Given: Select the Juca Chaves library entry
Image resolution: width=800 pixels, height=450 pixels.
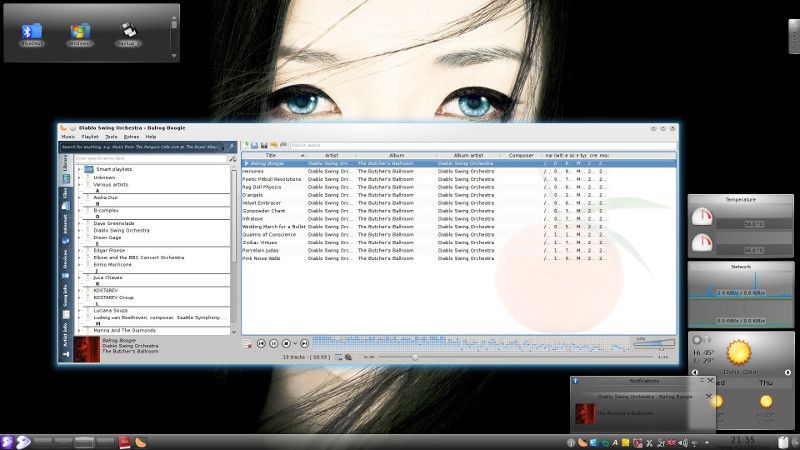Looking at the screenshot, I should [108, 278].
